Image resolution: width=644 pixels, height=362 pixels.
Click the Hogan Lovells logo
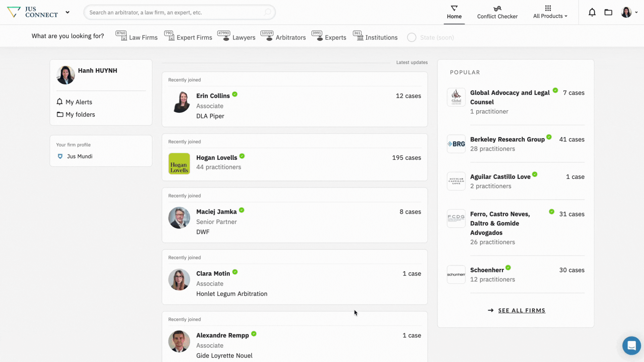(179, 164)
